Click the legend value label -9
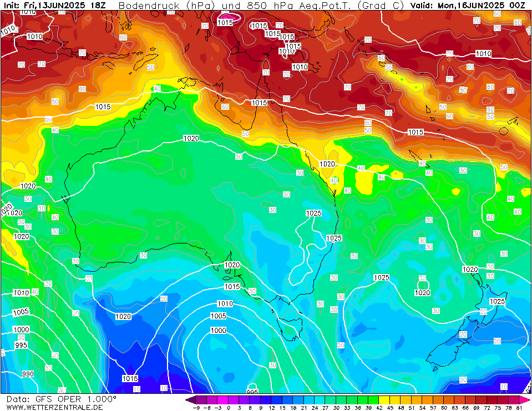 click(x=196, y=408)
